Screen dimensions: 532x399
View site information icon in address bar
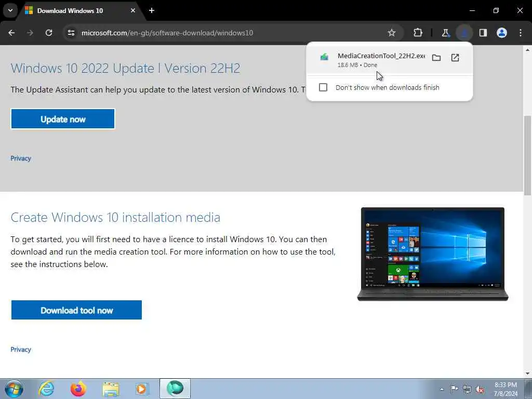tap(71, 33)
